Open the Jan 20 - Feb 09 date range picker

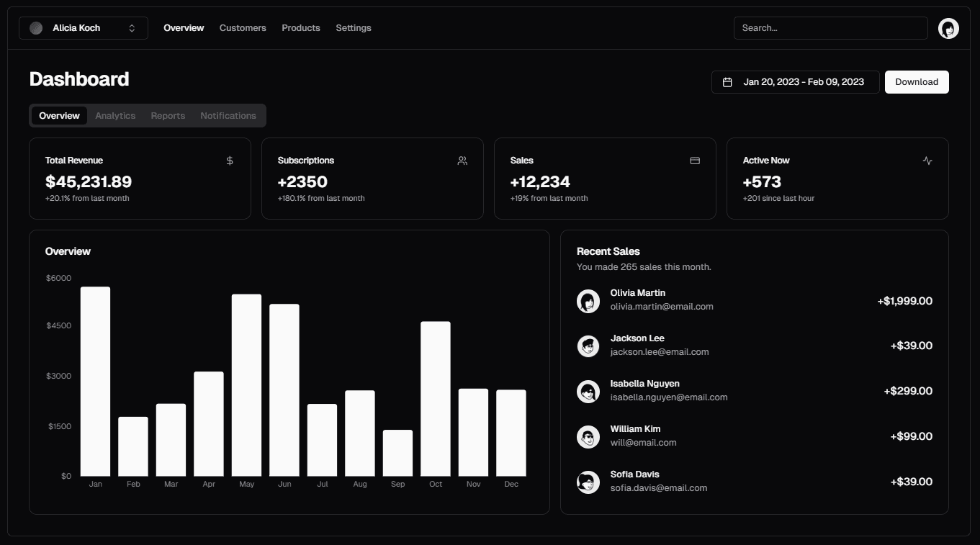pyautogui.click(x=796, y=82)
